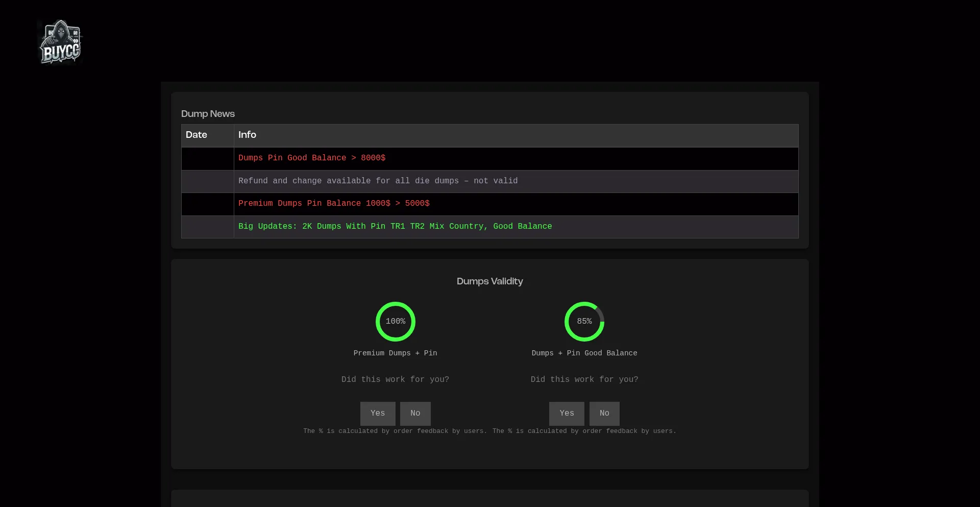Image resolution: width=980 pixels, height=507 pixels.
Task: Click 'Did this work for you?' below 100% gauge
Action: click(x=395, y=380)
